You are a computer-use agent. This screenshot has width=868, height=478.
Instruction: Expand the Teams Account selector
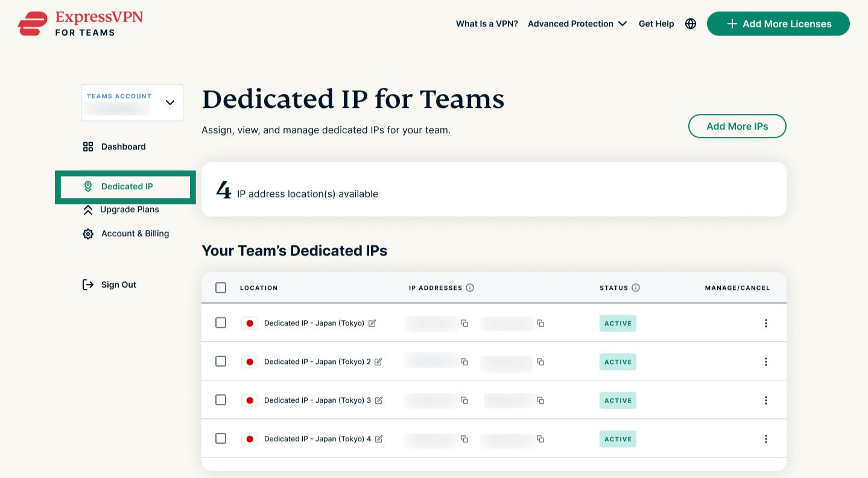coord(132,102)
